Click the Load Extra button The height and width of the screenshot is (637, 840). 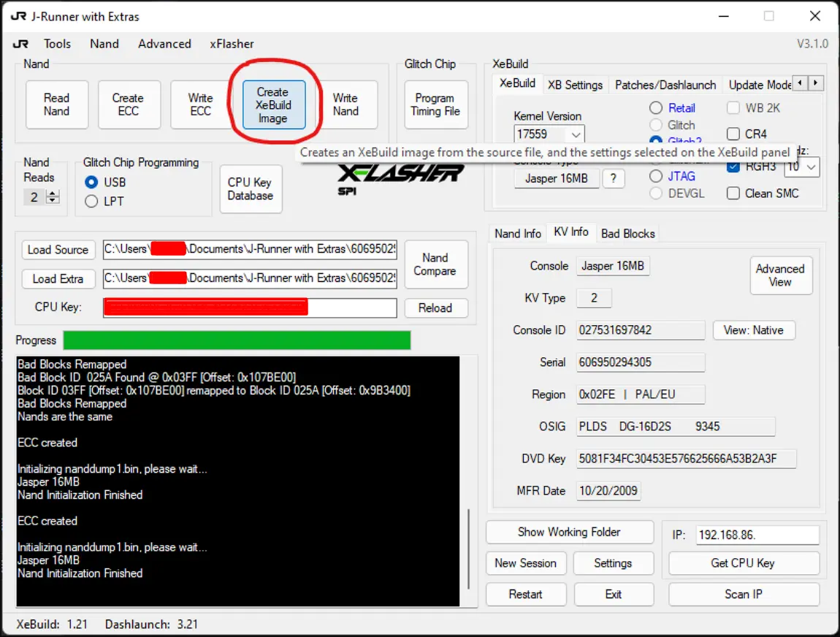pos(58,279)
